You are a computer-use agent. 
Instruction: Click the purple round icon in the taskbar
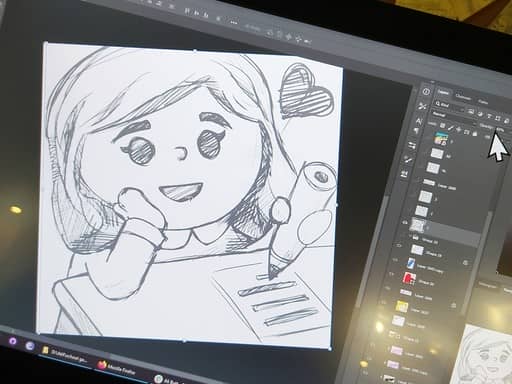pyautogui.click(x=13, y=341)
